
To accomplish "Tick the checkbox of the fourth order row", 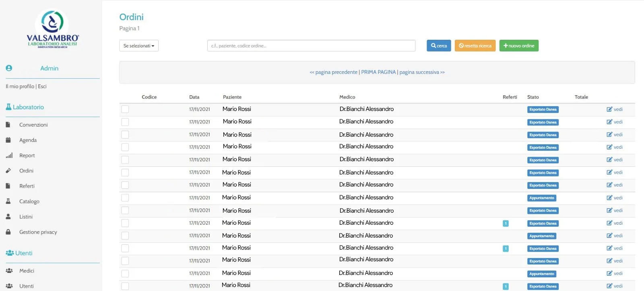I will [x=125, y=147].
